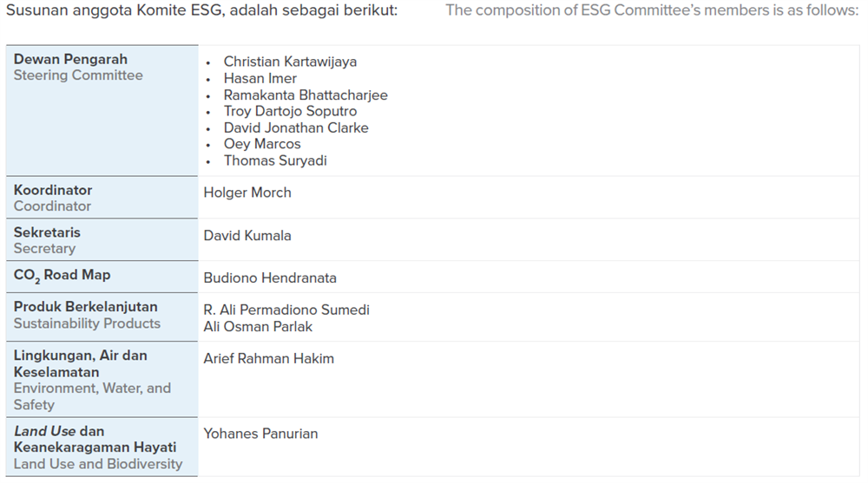The width and height of the screenshot is (868, 483).
Task: Select Thomas Suryadi in Steering Committee
Action: pos(275,160)
